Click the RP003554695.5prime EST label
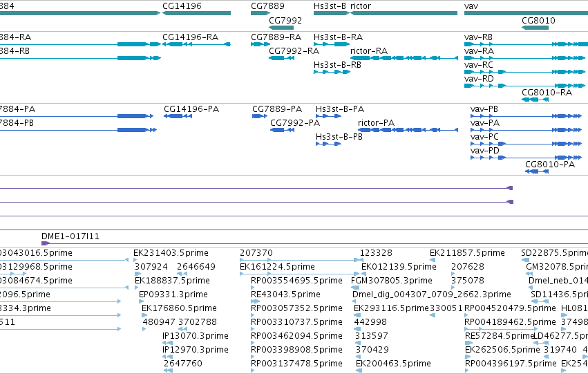The image size is (588, 374). pos(296,281)
